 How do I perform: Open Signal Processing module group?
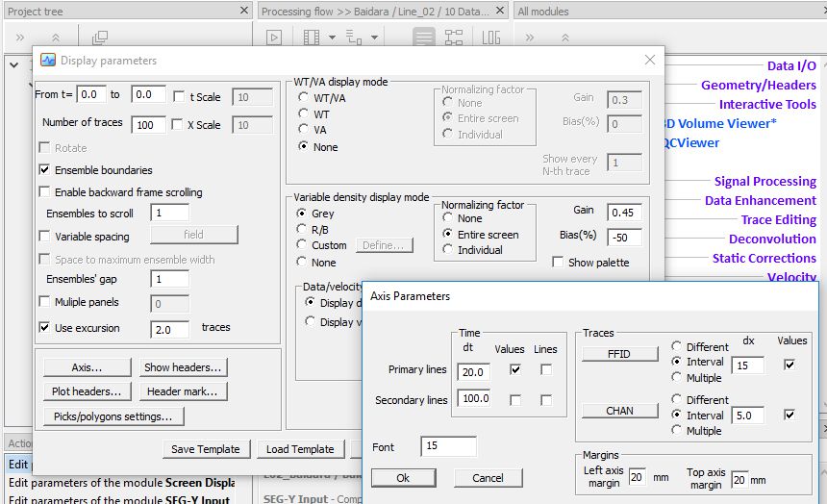764,181
